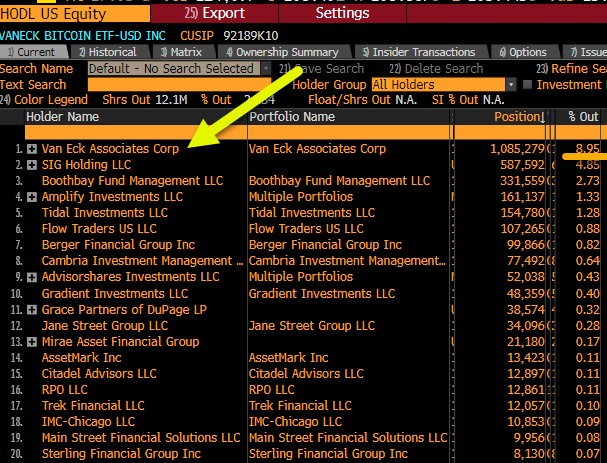Switch to the Historical tab
This screenshot has height=463, width=607.
[x=108, y=52]
